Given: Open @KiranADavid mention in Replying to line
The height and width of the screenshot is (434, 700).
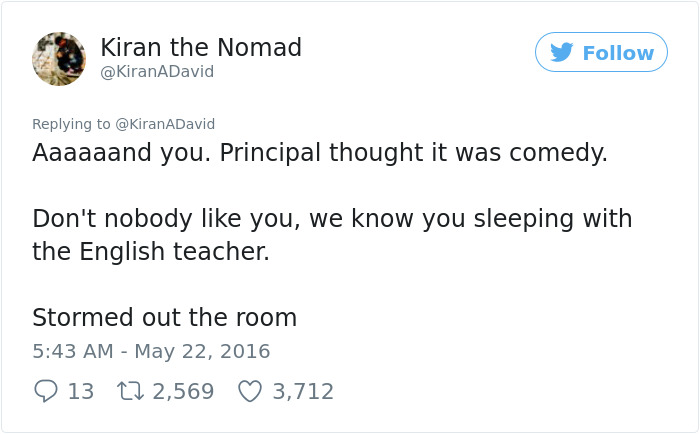Looking at the screenshot, I should (165, 124).
